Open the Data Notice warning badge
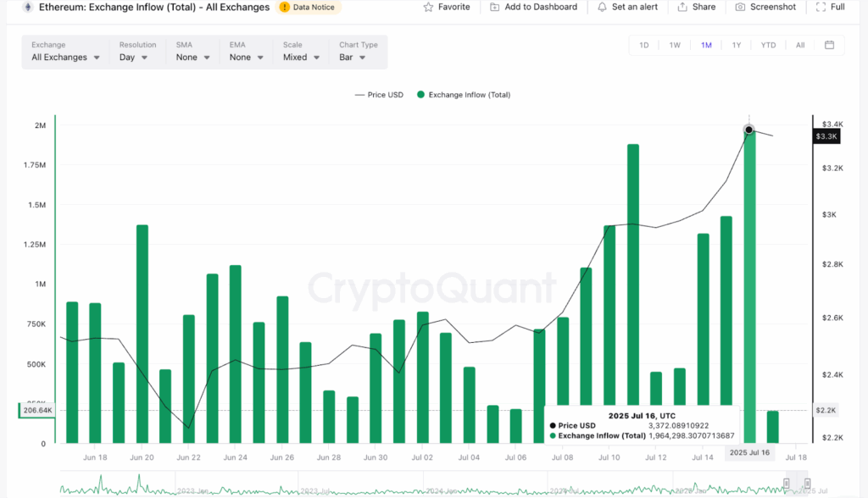 308,7
